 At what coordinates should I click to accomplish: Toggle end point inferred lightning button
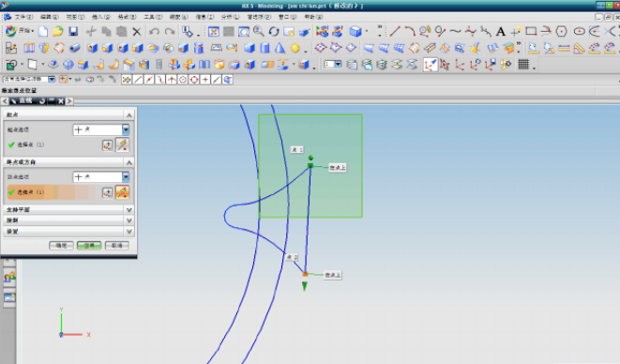pos(122,192)
